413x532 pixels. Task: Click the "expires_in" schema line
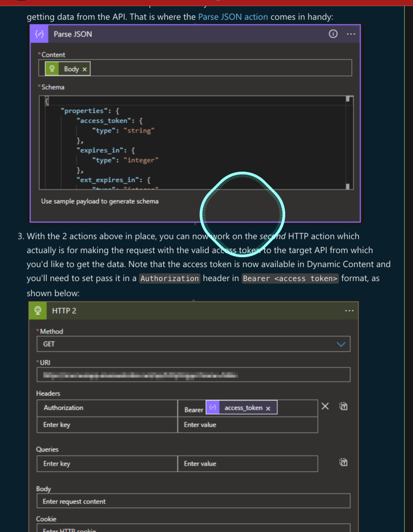point(105,150)
